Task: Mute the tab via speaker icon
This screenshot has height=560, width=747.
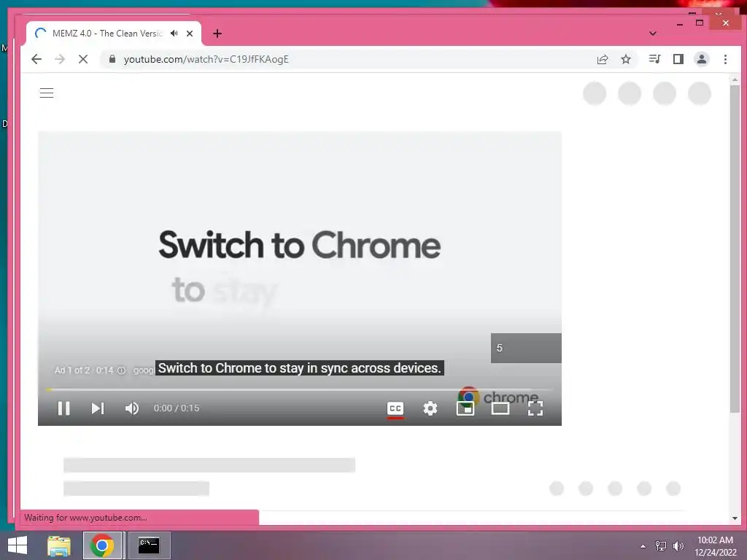Action: (174, 34)
